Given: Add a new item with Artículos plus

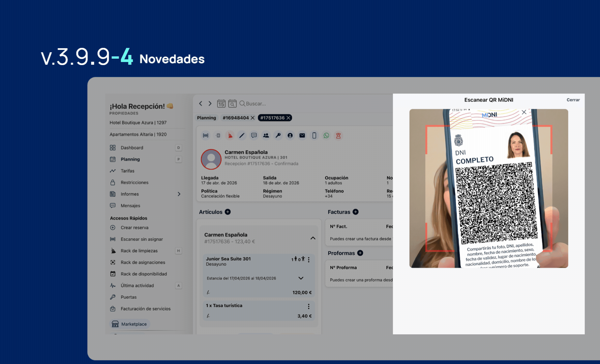Looking at the screenshot, I should [228, 212].
